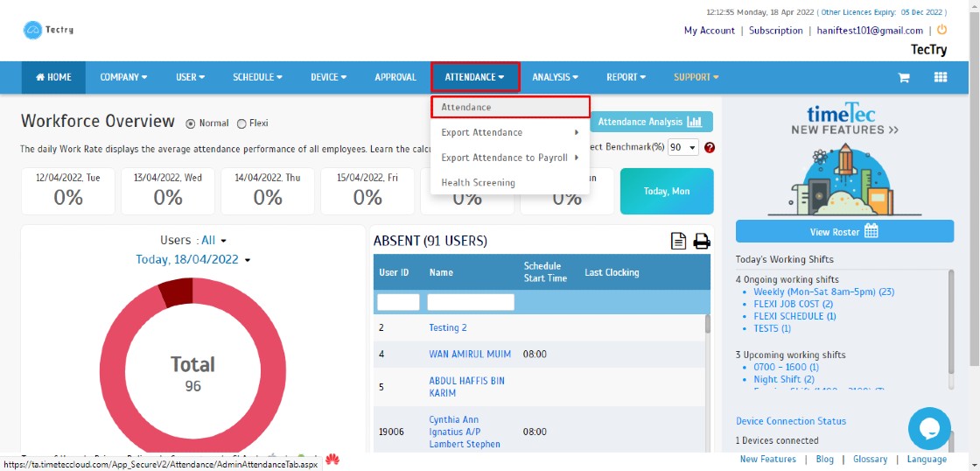Click the 13/04/2022 Wed work rate card
Image resolution: width=980 pixels, height=471 pixels.
168,192
